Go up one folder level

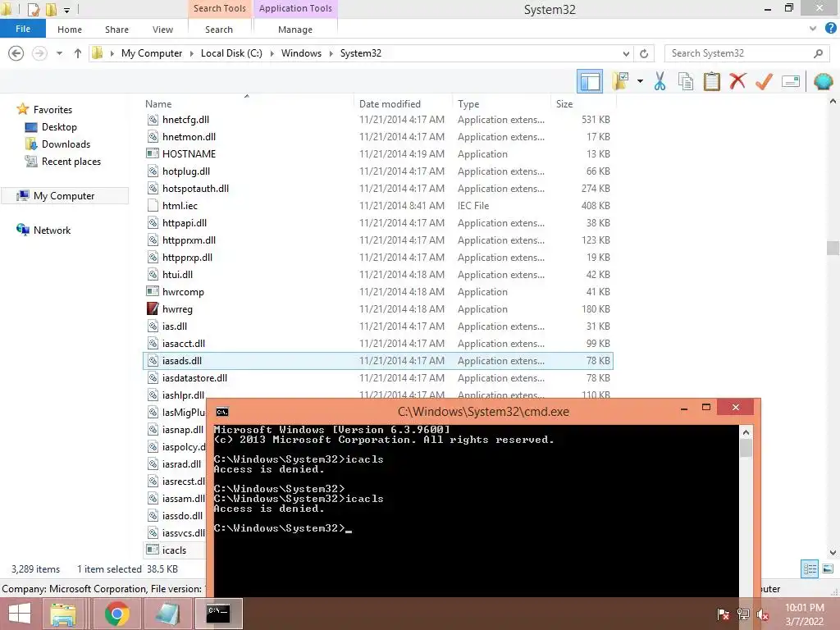pos(78,53)
